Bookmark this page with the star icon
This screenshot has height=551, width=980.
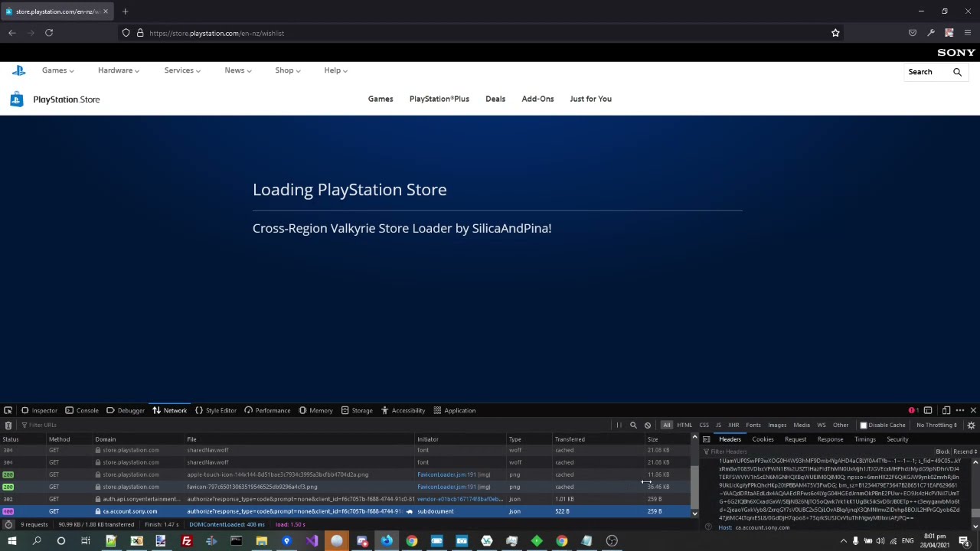pyautogui.click(x=835, y=33)
